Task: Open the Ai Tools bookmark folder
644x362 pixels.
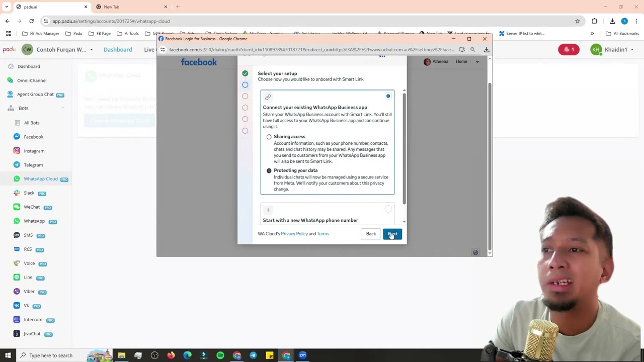Action: click(128, 34)
